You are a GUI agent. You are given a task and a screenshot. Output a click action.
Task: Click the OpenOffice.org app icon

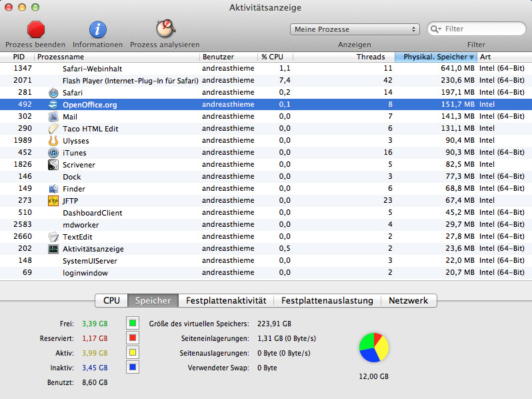point(53,105)
